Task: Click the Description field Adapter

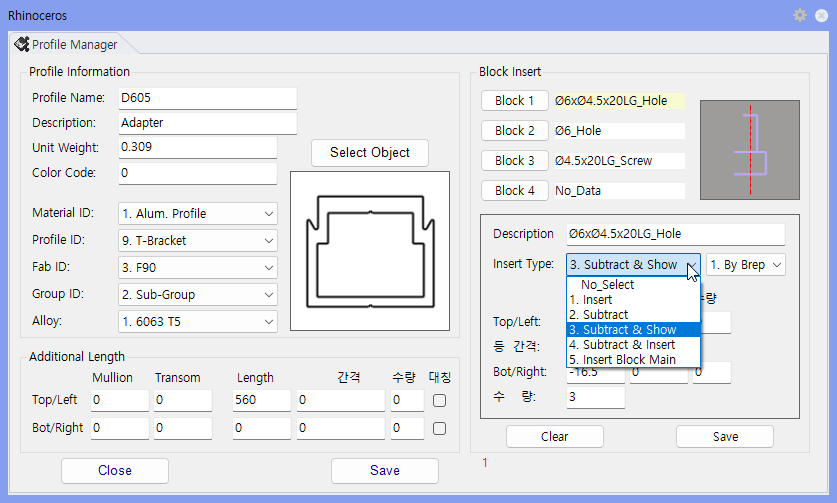Action: 207,123
